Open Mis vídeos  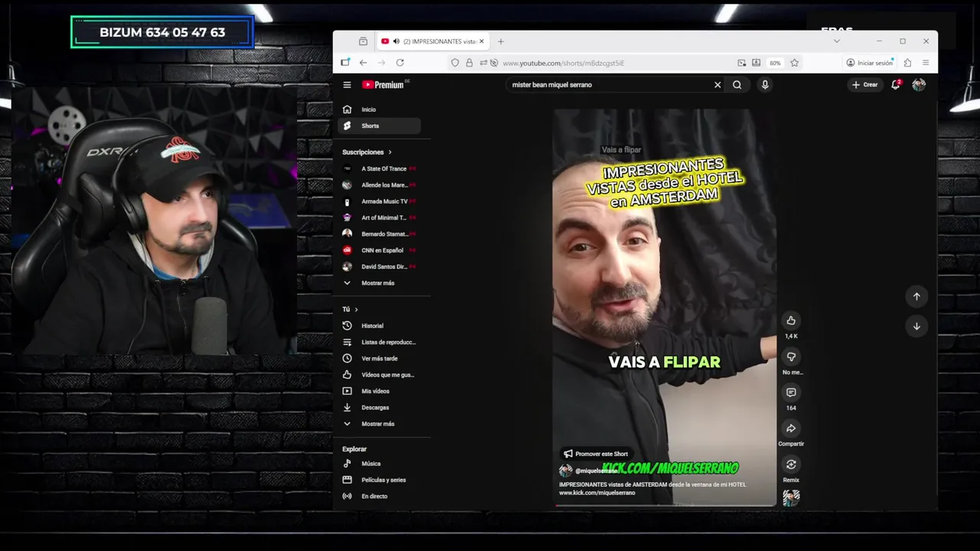tap(379, 391)
